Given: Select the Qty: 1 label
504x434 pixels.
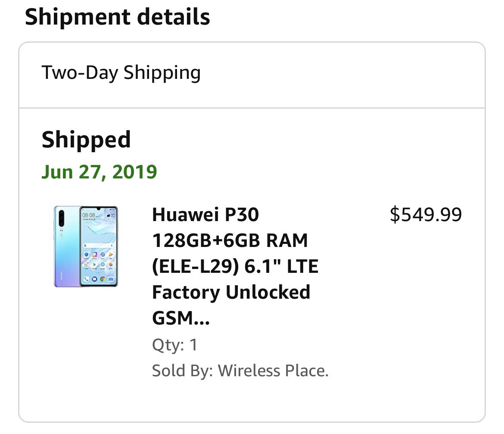Looking at the screenshot, I should point(174,345).
